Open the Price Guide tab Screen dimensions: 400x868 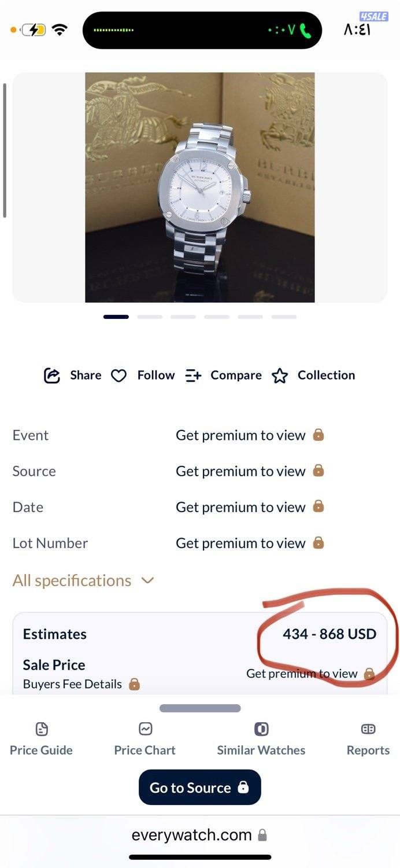coord(41,739)
